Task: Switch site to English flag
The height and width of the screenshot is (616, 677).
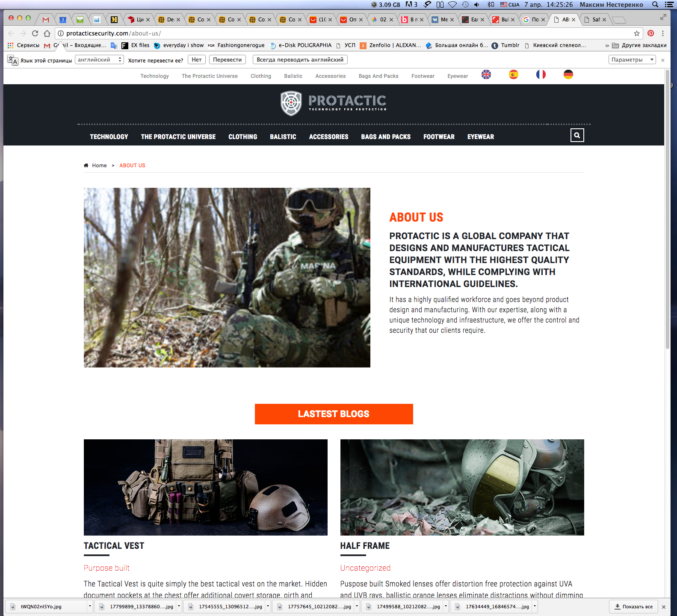Action: (486, 74)
